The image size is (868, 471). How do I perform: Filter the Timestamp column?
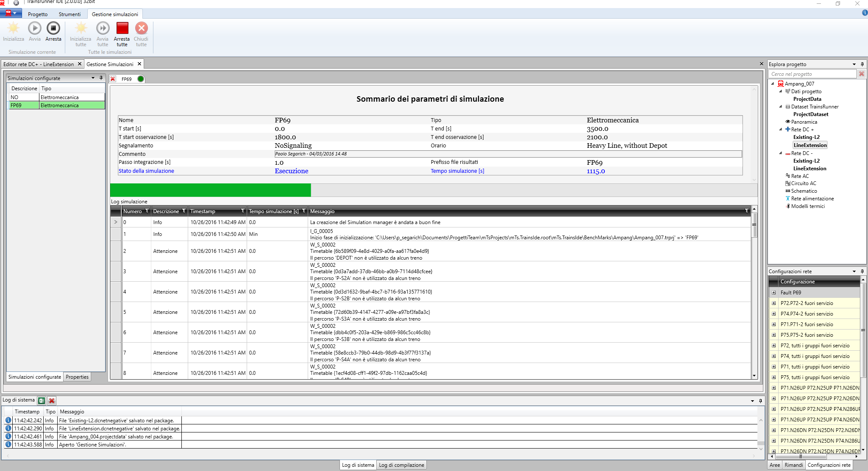pos(242,211)
